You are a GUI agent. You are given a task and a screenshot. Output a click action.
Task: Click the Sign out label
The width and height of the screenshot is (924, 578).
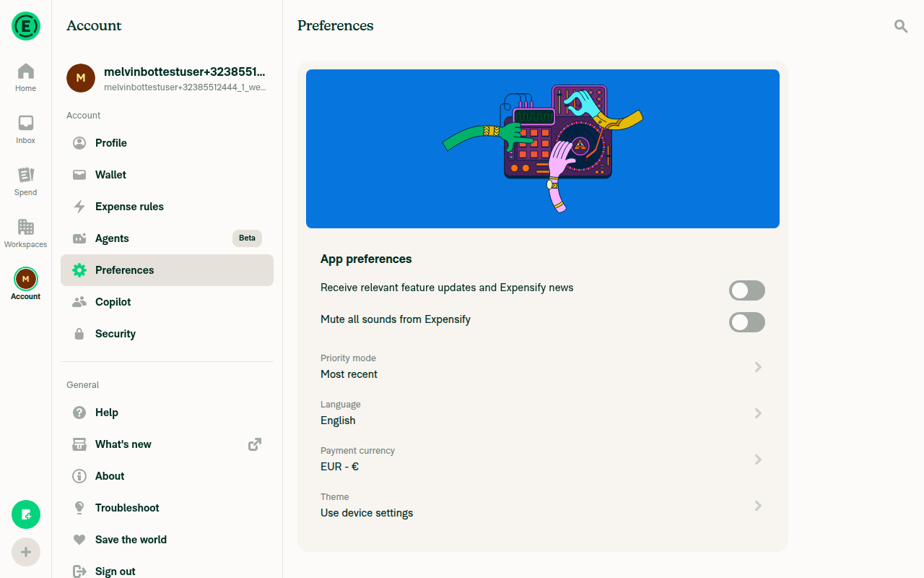[x=115, y=571]
